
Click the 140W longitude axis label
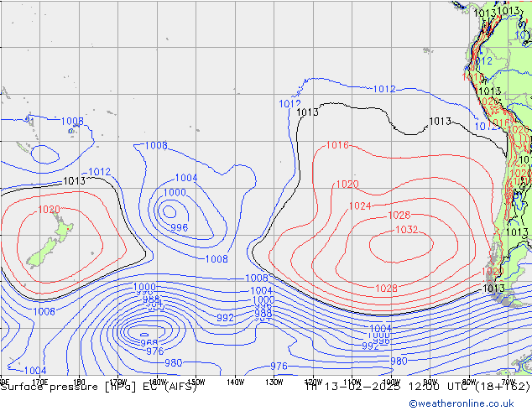coord(235,382)
